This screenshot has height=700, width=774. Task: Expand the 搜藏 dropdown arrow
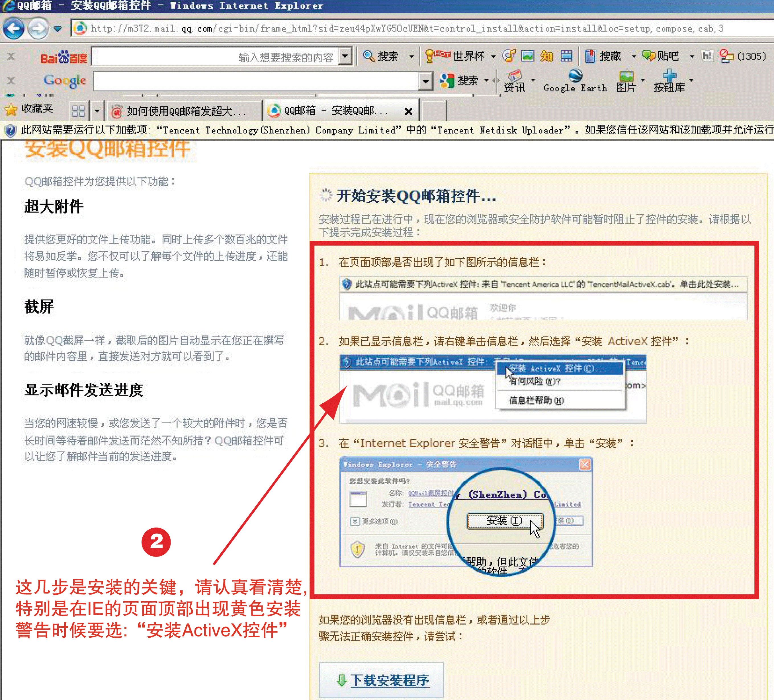[634, 57]
